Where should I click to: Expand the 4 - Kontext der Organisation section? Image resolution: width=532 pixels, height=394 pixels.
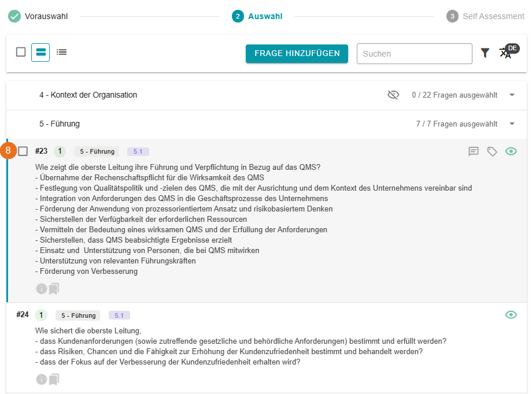[512, 95]
